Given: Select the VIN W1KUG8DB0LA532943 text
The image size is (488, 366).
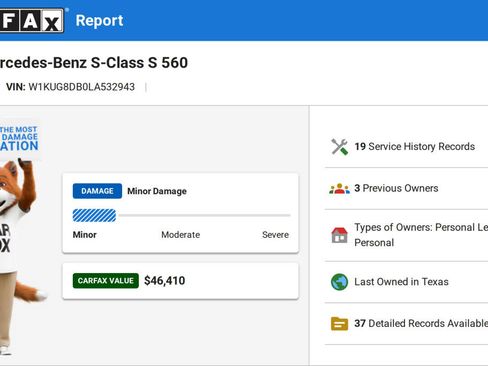Looking at the screenshot, I should coord(82,87).
